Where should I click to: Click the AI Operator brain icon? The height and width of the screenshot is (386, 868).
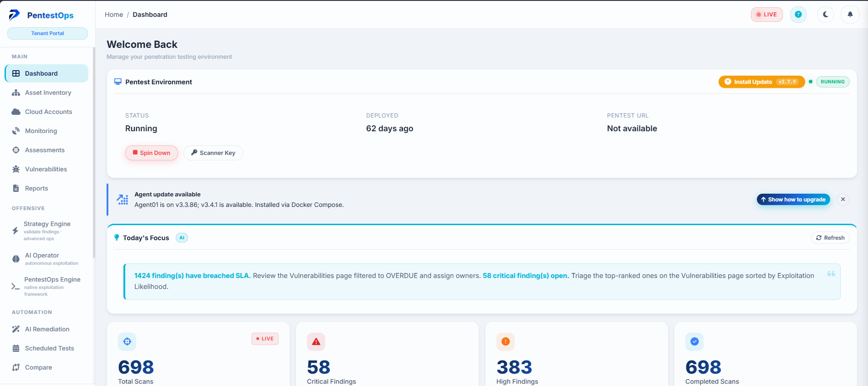click(16, 259)
